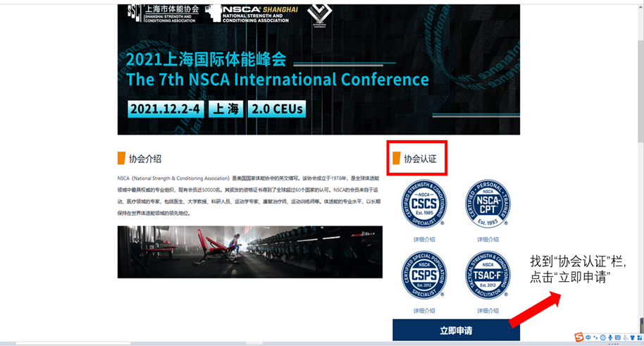Screen dimensions: 644x346
Task: Click The 7th NSCA International Conference text
Action: 277,80
